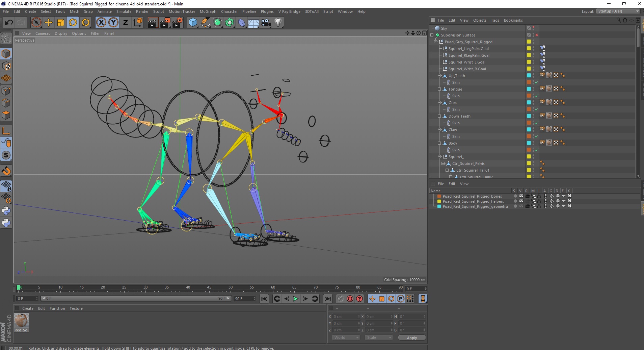Select the Scale tool
Image resolution: width=644 pixels, height=350 pixels.
[60, 23]
